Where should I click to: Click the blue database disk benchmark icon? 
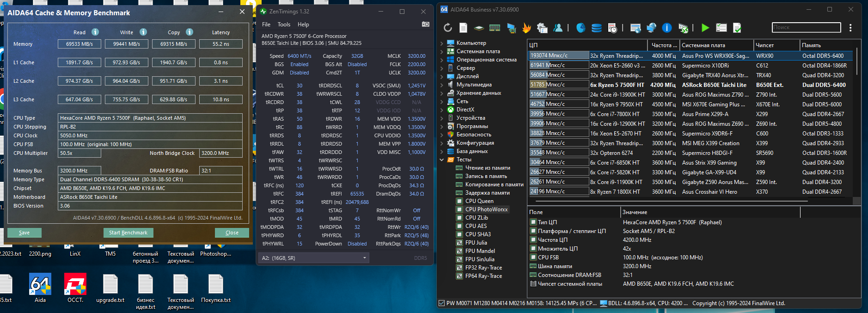tap(596, 28)
